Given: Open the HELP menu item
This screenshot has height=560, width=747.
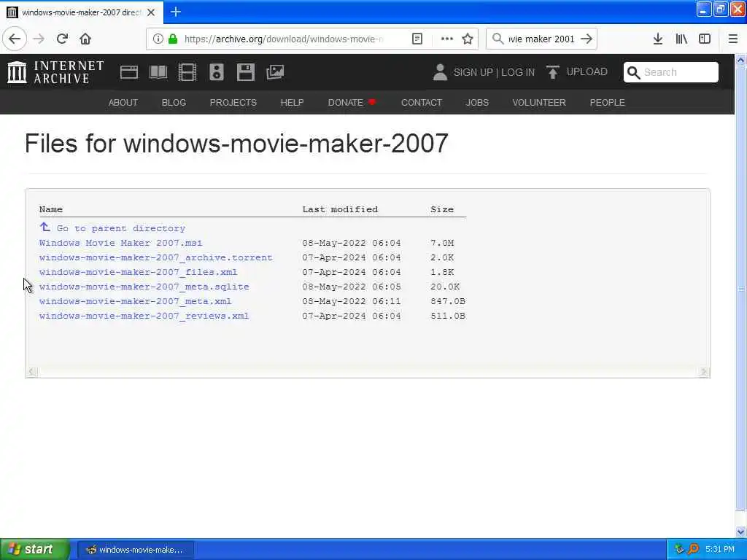Looking at the screenshot, I should [x=292, y=102].
